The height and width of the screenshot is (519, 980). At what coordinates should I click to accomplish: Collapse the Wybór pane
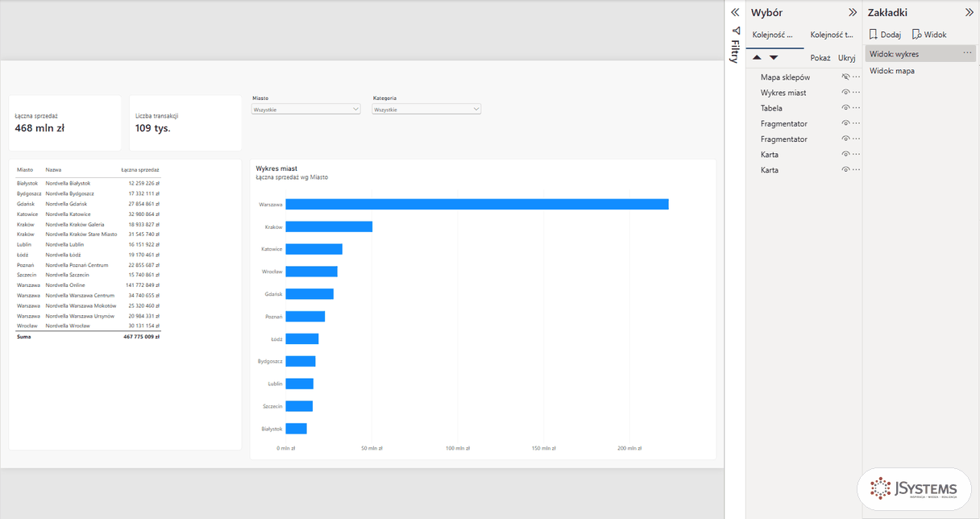pos(853,12)
